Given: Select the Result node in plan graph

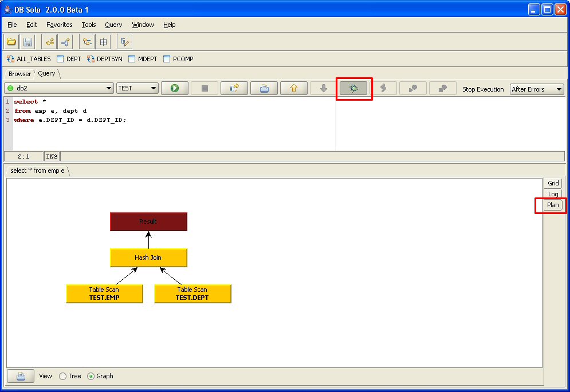Looking at the screenshot, I should click(x=148, y=221).
